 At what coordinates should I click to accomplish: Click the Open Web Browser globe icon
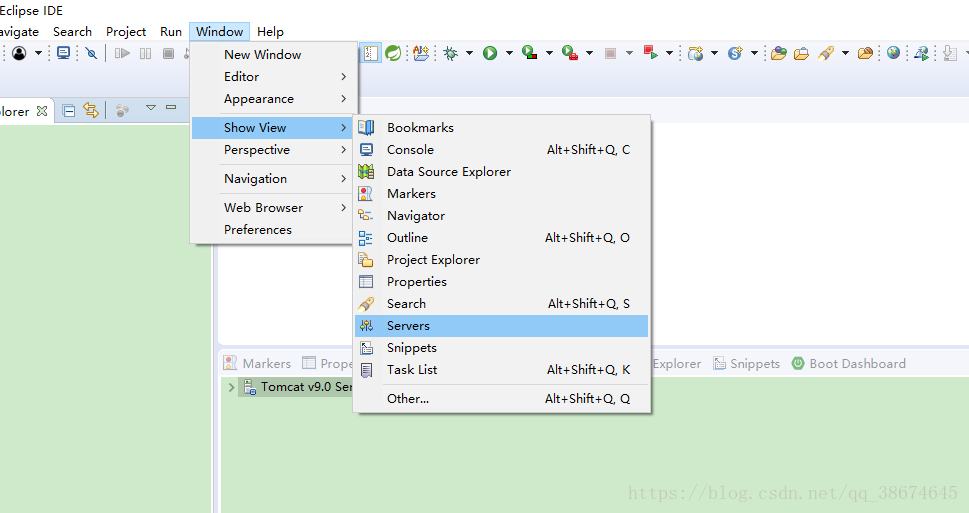coord(893,53)
